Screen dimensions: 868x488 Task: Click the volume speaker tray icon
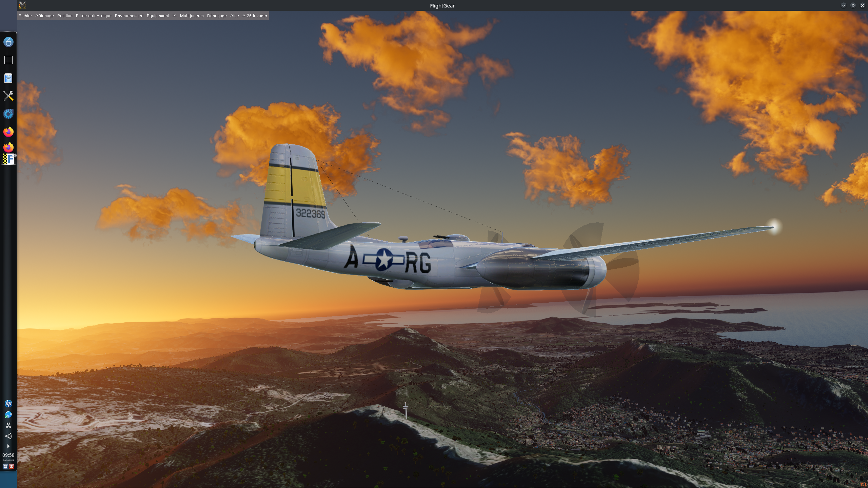[8, 436]
